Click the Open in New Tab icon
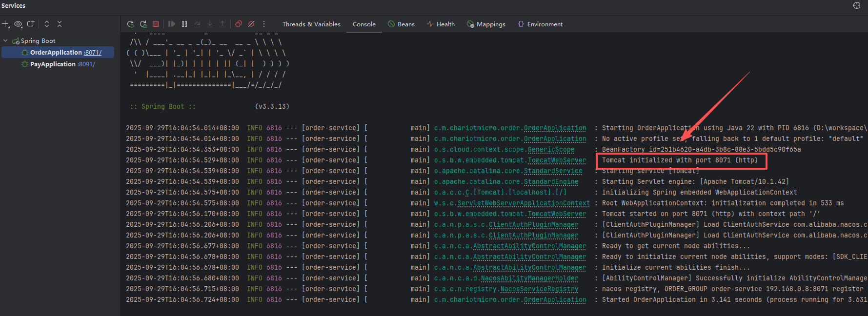 31,24
